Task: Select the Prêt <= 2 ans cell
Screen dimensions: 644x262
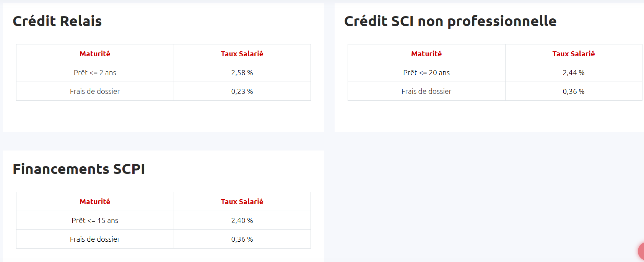Action: (95, 73)
